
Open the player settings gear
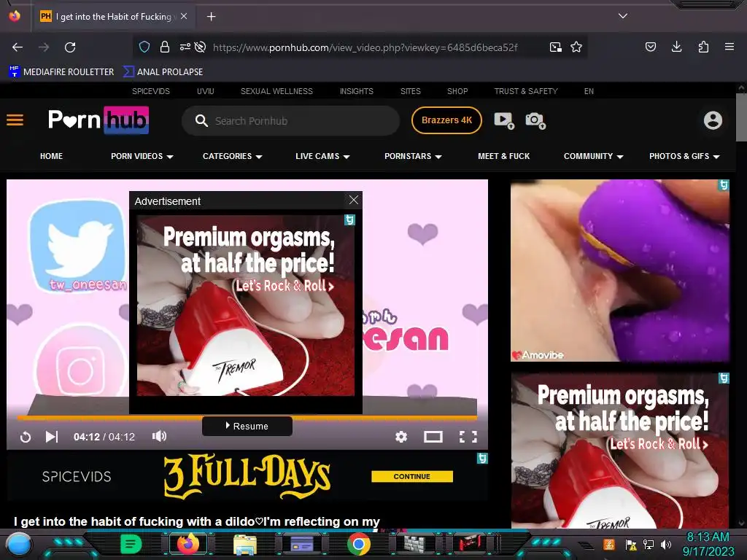click(401, 437)
